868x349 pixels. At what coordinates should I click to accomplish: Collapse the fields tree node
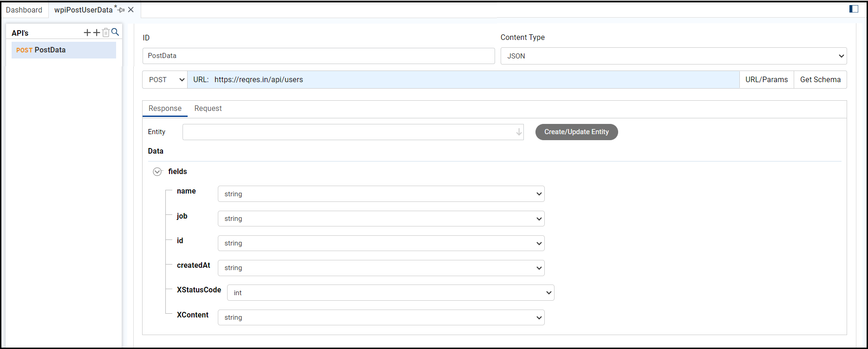coord(157,172)
